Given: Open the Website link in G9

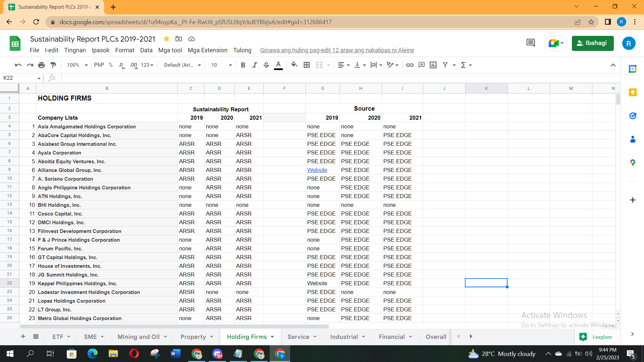Looking at the screenshot, I should click(317, 170).
